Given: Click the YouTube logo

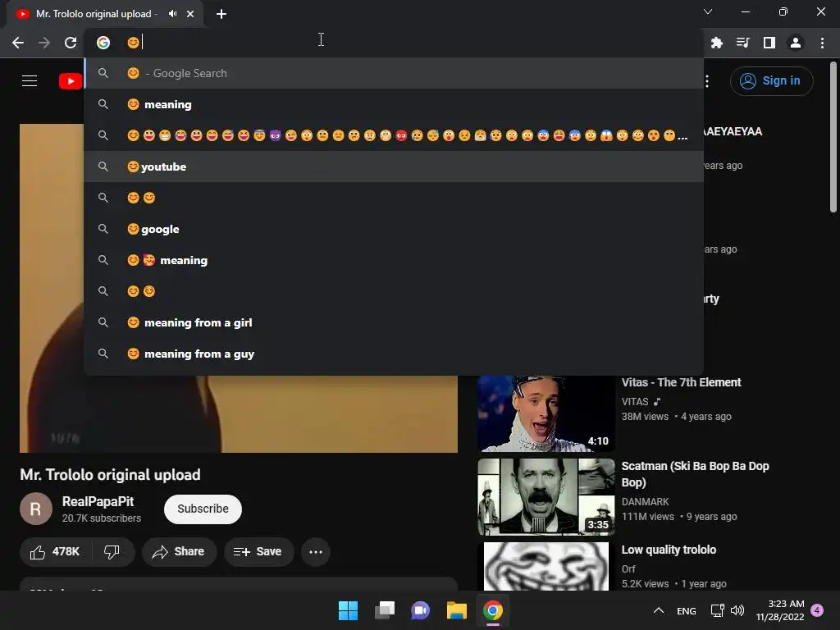Looking at the screenshot, I should [71, 81].
